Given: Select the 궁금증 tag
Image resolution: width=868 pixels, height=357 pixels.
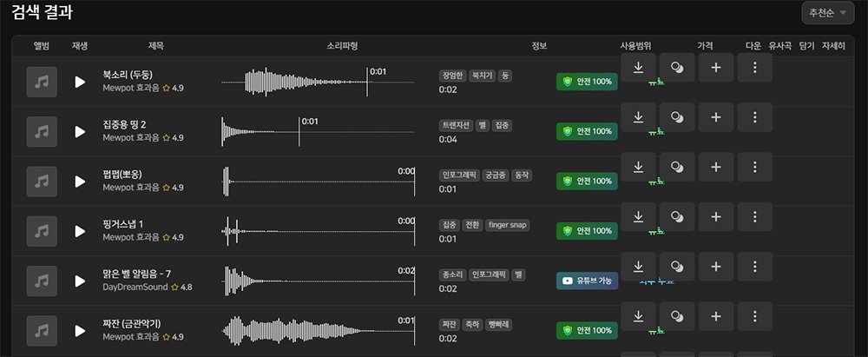Looking at the screenshot, I should [x=496, y=175].
